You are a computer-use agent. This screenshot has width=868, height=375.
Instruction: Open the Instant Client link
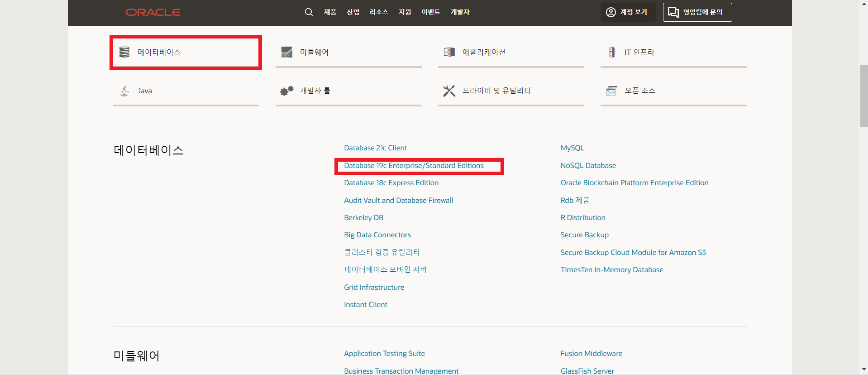365,305
